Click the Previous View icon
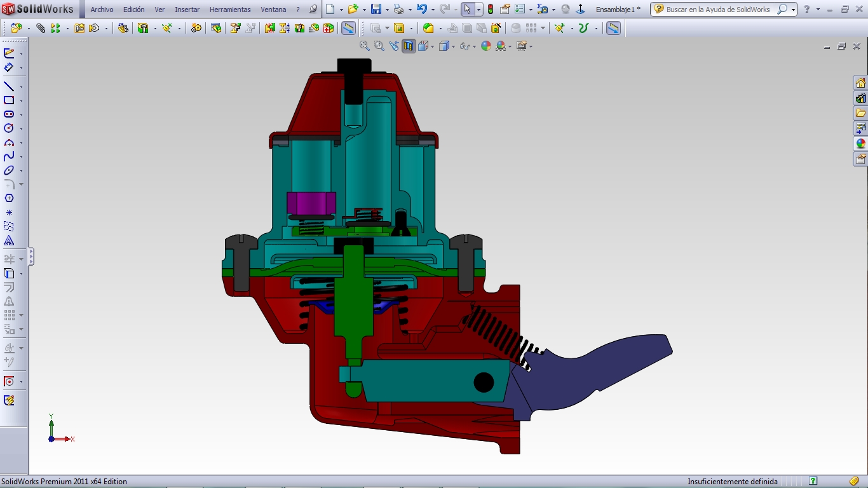 394,46
